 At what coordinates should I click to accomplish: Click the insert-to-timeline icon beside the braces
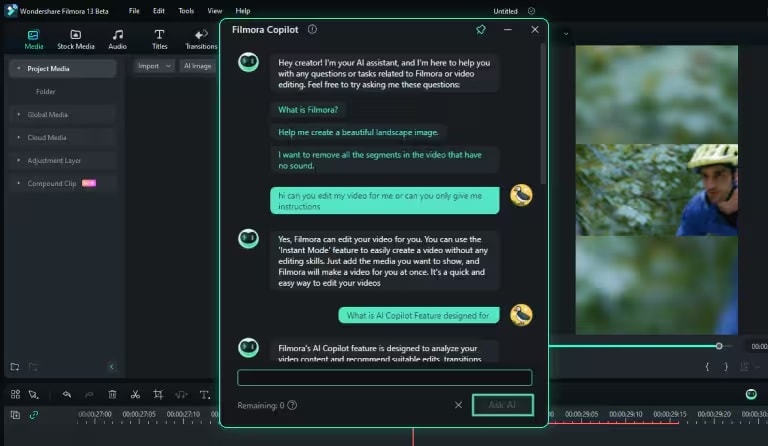click(x=745, y=367)
